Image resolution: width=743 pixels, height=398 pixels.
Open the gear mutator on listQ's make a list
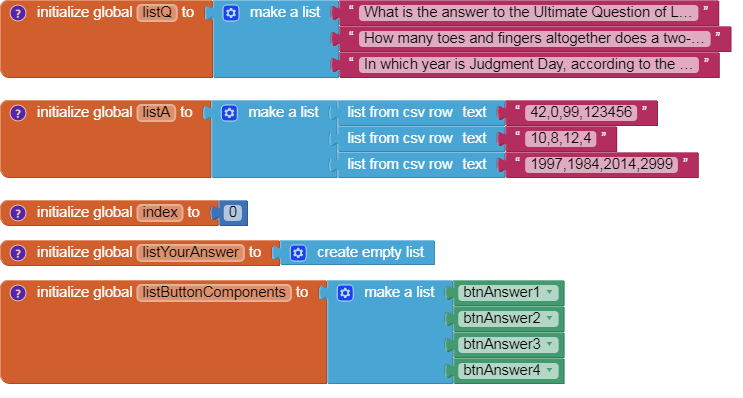coord(231,13)
